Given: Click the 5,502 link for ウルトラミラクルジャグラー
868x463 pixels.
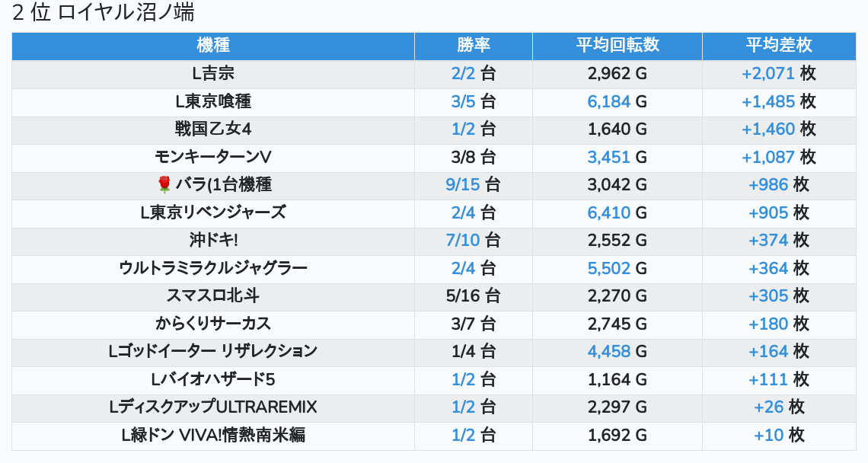Looking at the screenshot, I should click(609, 268).
